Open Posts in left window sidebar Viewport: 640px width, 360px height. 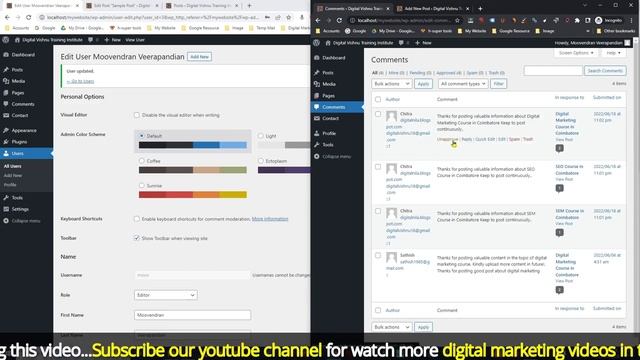coord(17,70)
